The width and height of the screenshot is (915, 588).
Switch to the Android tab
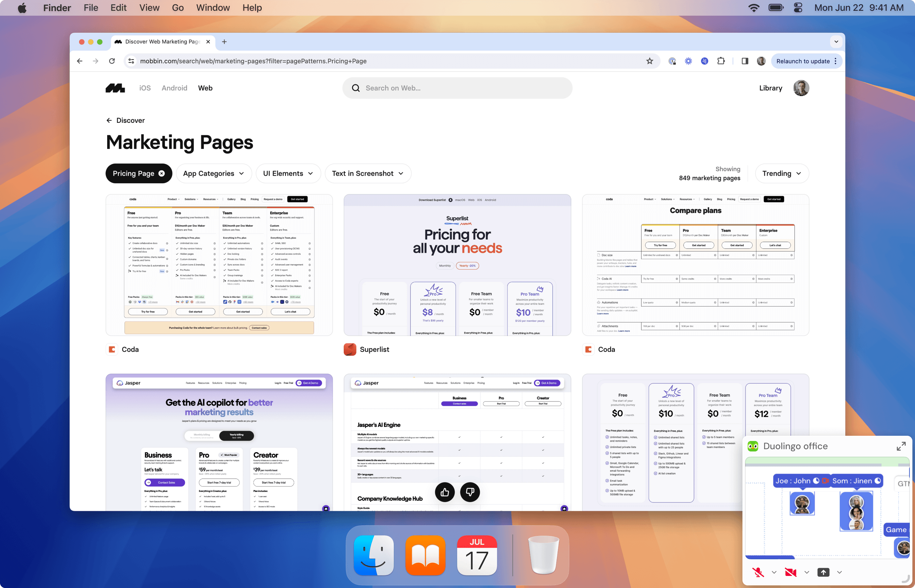174,88
